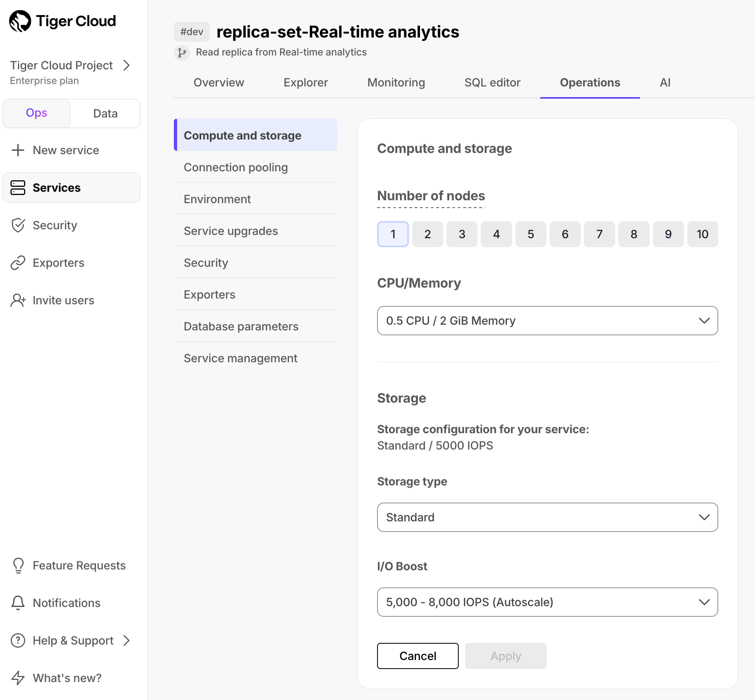
Task: Open Database parameters section
Action: 255,326
